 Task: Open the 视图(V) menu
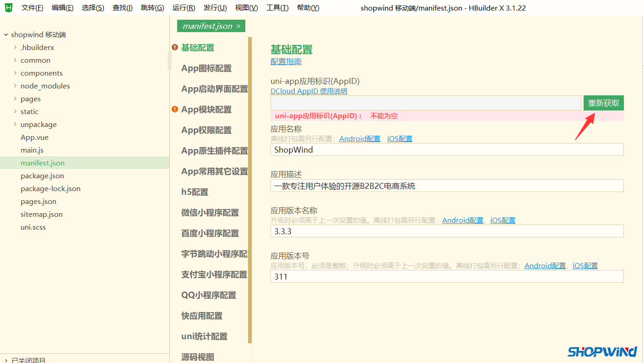click(246, 8)
